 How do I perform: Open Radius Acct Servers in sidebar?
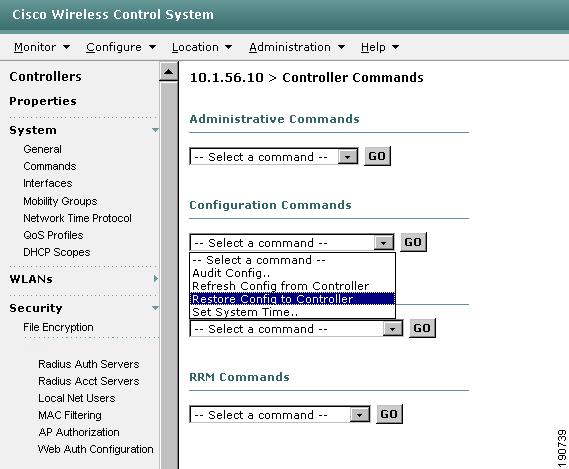(89, 381)
